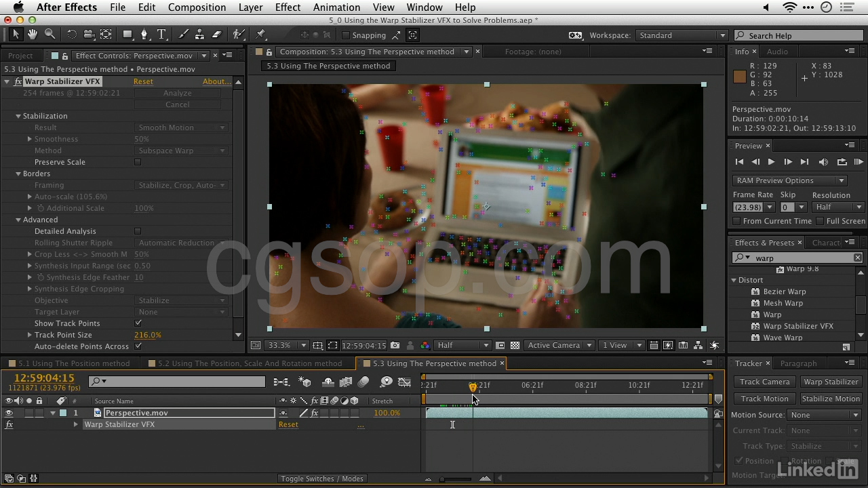868x488 pixels.
Task: Open the composition mini-flowchart
Action: point(281,382)
